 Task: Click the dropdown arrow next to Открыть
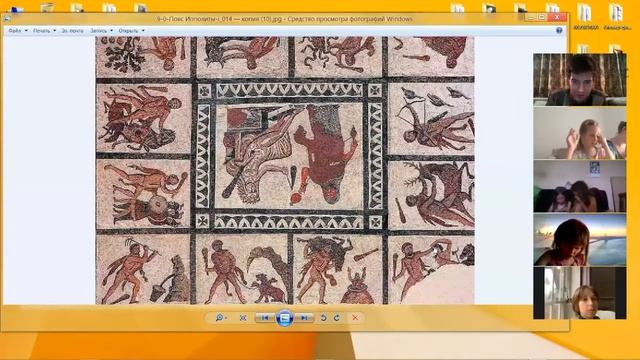tap(143, 31)
